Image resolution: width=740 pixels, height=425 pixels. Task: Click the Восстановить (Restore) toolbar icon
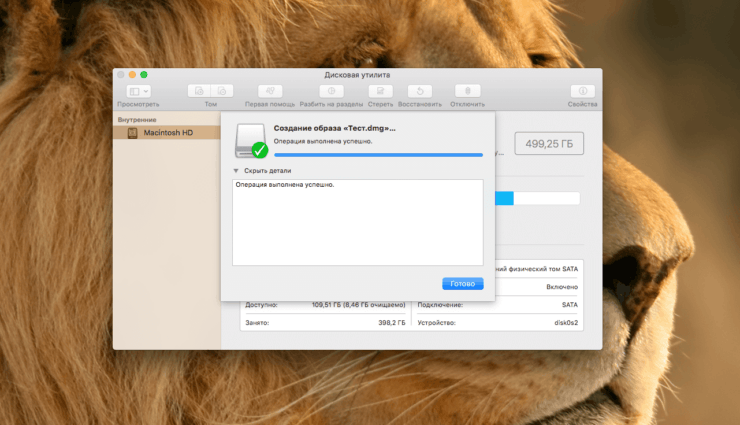tap(421, 91)
